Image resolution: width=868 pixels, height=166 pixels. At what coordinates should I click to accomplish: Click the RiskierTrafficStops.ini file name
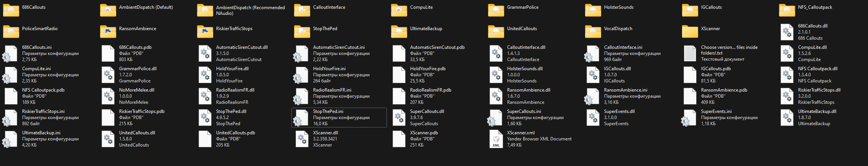[x=43, y=111]
